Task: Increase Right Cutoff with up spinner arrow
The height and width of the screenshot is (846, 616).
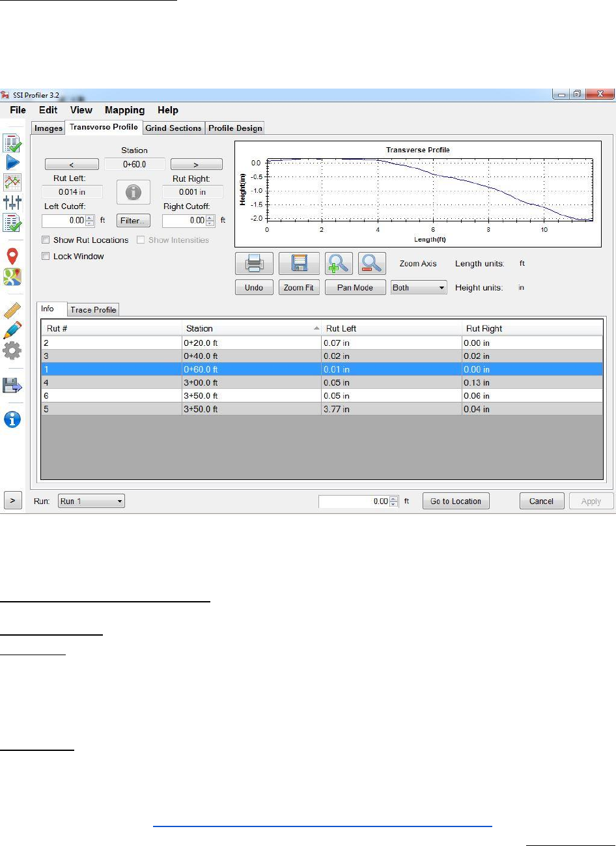Action: tap(210, 218)
